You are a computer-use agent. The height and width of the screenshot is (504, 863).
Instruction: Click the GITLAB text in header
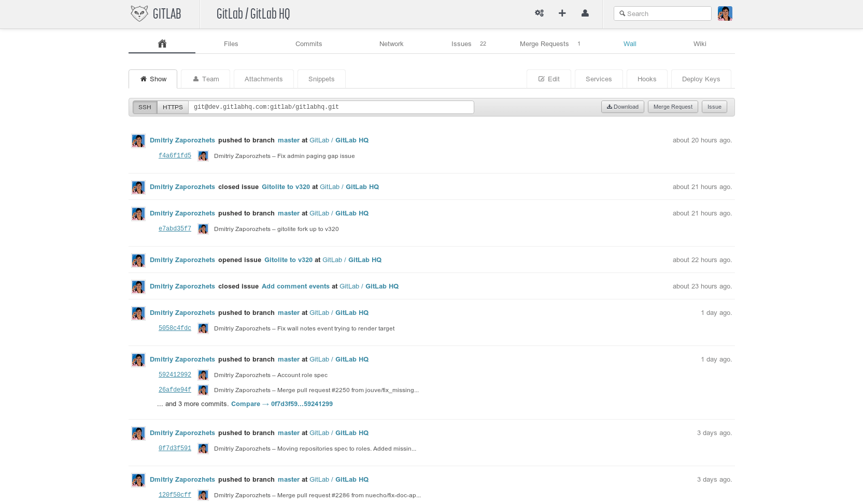167,14
